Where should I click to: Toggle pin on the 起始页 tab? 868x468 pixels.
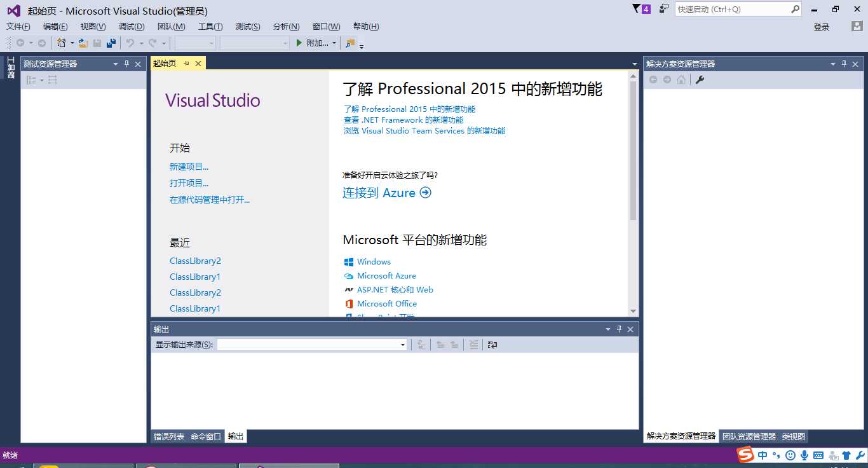coord(186,64)
